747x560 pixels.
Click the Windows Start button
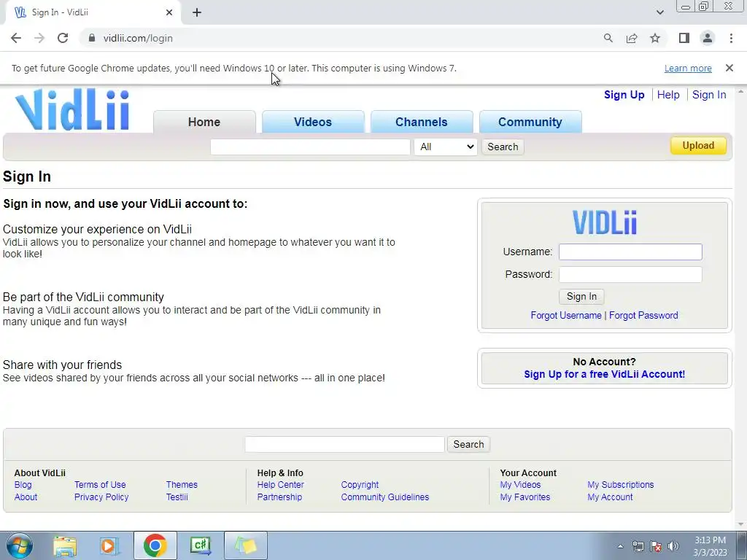click(20, 545)
